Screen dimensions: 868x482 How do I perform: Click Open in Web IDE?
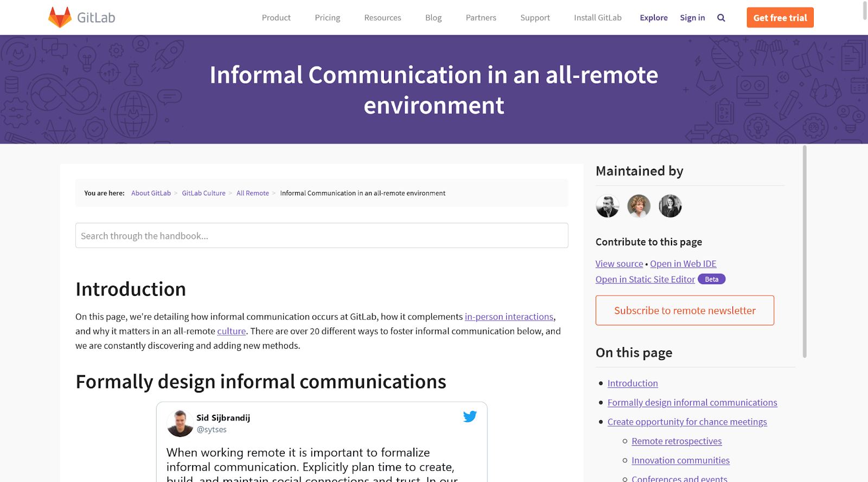[x=683, y=264]
